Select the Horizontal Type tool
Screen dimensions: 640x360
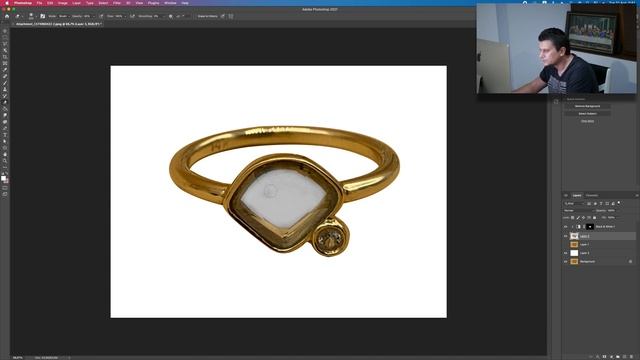5,135
